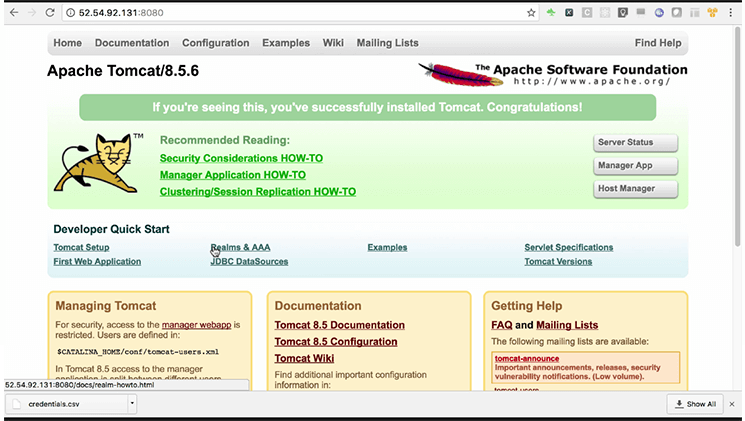Click the $CATALINA_HOME/conf/tomcat-users.xml path text

coord(138,352)
